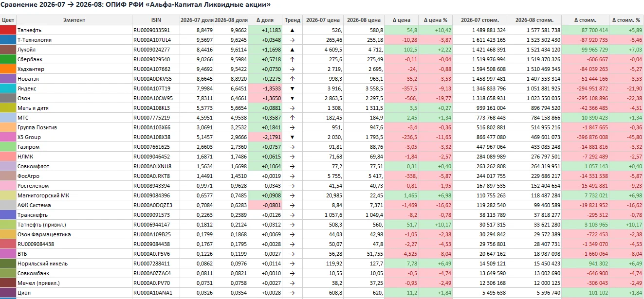Sort by the Δ цена % column header
Image resolution: width=644 pixels, height=299 pixels.
pos(436,20)
